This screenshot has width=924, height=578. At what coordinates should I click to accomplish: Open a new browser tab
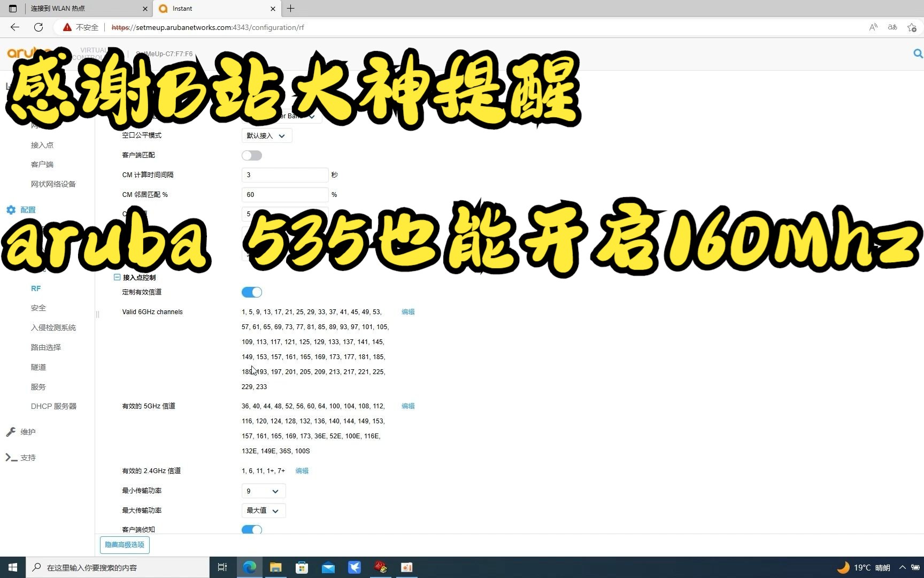(290, 9)
